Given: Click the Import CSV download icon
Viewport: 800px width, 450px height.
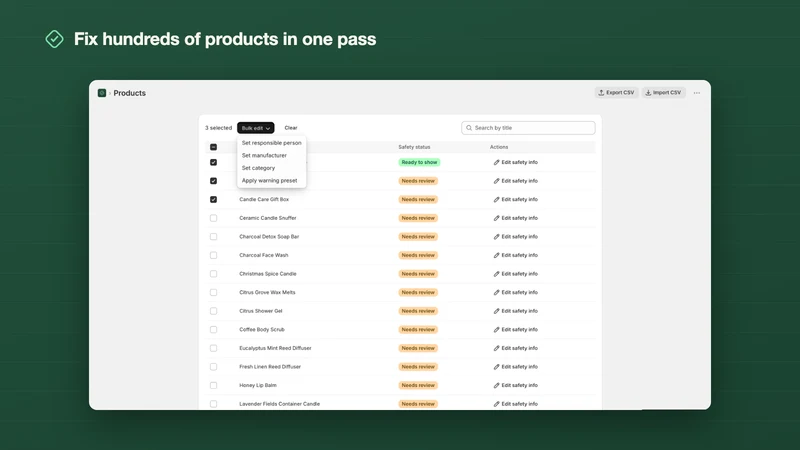Looking at the screenshot, I should pos(648,93).
